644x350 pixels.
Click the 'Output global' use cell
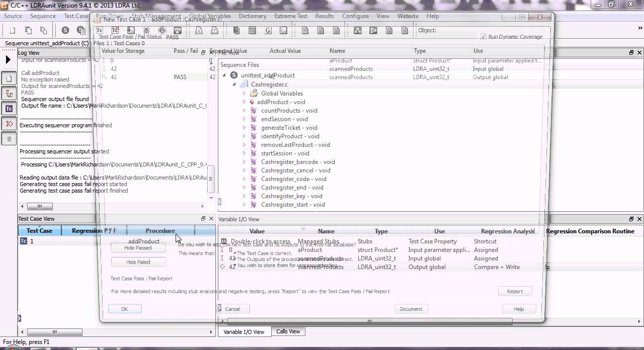coord(427,267)
